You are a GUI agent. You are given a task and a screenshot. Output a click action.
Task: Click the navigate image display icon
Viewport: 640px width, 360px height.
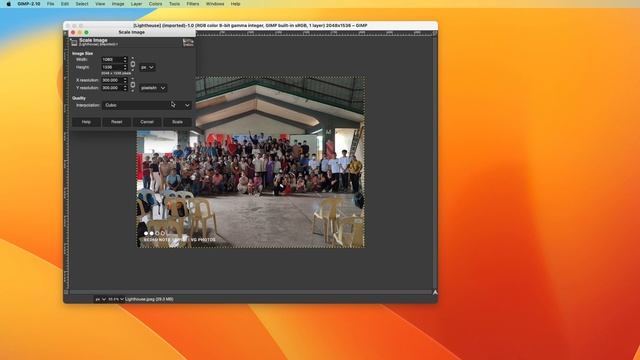(435, 293)
